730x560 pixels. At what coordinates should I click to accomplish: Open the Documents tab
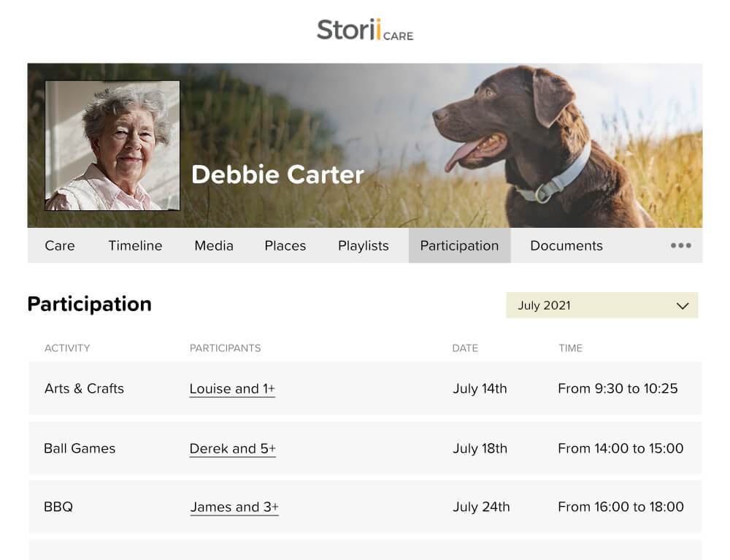(566, 245)
